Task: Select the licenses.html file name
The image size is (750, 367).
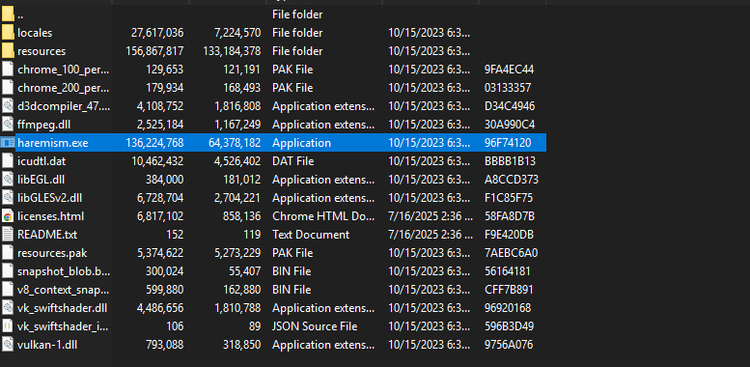Action: pos(51,216)
